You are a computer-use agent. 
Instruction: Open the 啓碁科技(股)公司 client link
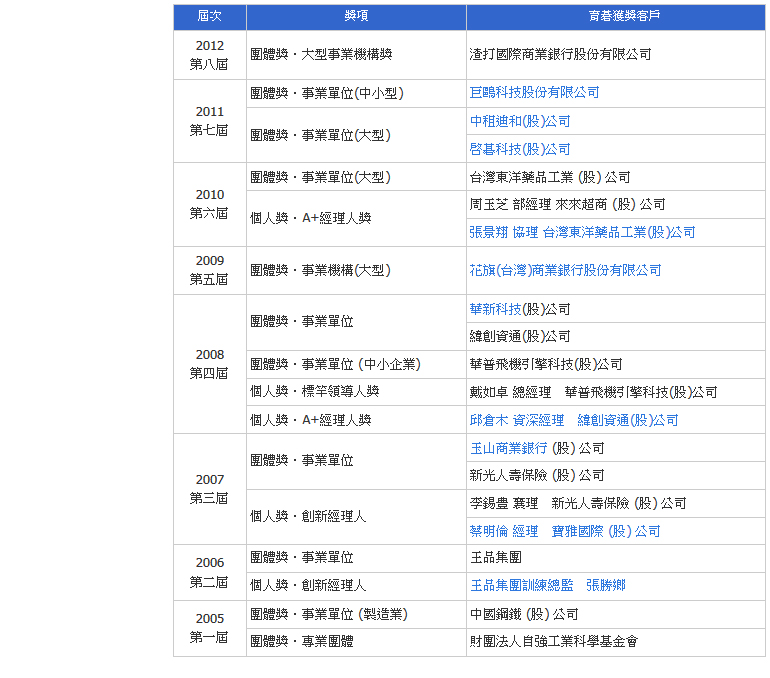[x=520, y=149]
